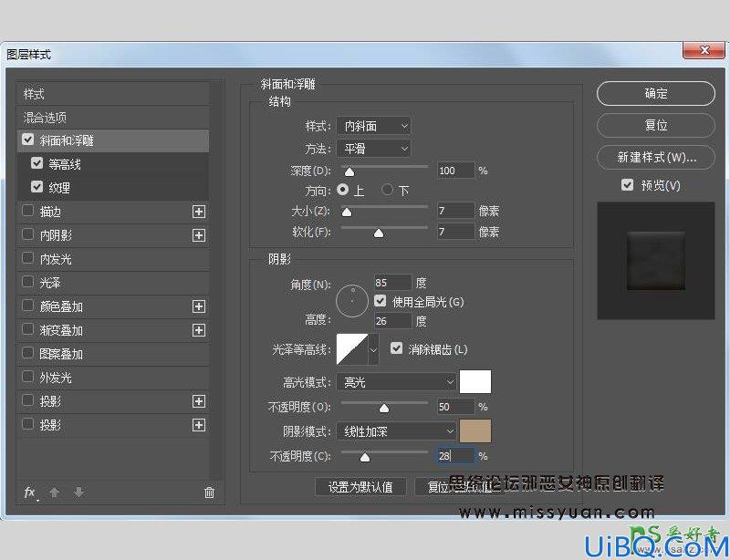Click the 复位为默认值 button
Screen dimensions: 730x560
pos(459,487)
